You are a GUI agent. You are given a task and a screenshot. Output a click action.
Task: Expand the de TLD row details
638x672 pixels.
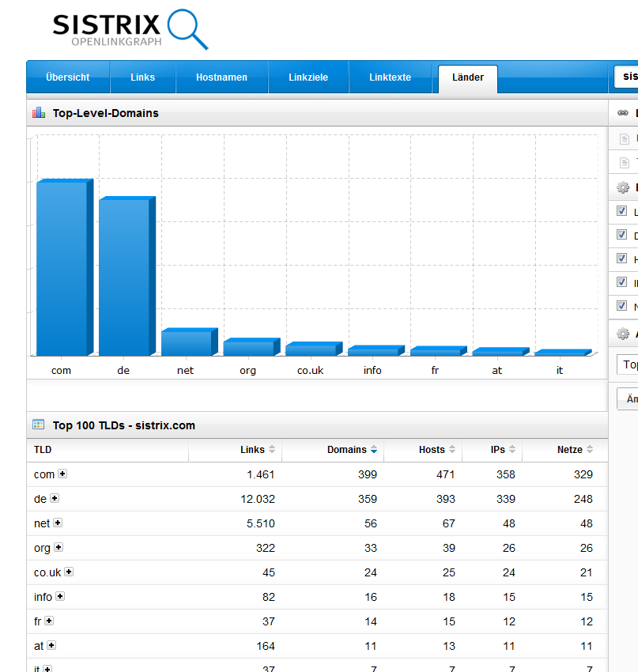[x=55, y=498]
